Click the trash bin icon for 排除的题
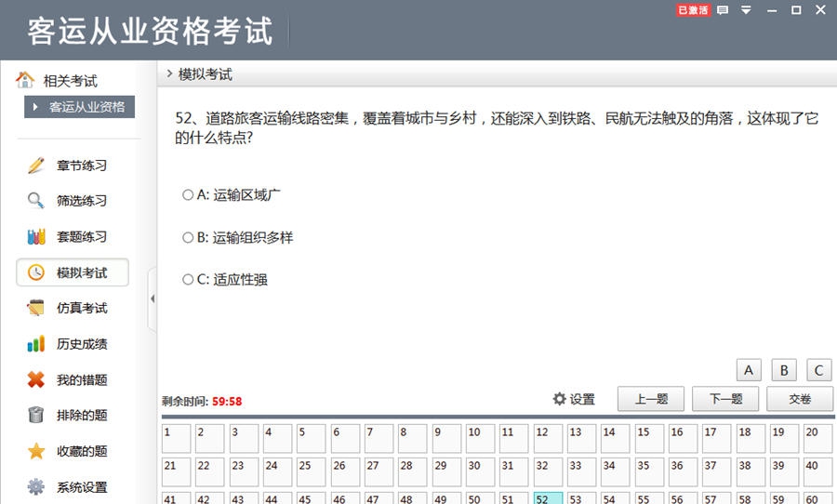The image size is (837, 504). click(36, 415)
